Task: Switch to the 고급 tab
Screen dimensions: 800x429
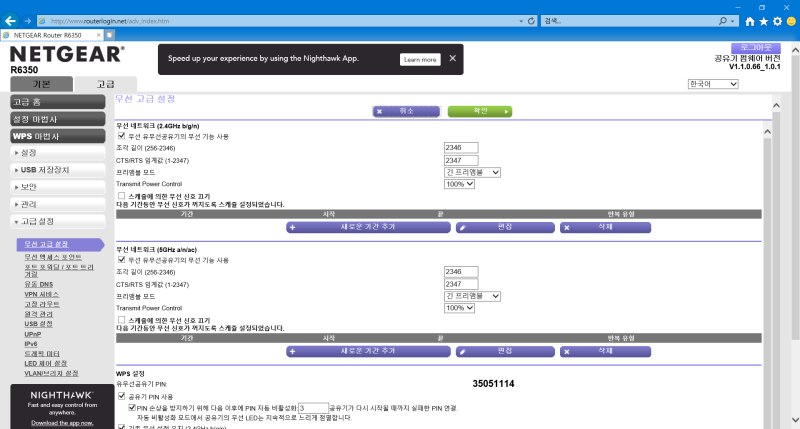Action: pyautogui.click(x=106, y=84)
